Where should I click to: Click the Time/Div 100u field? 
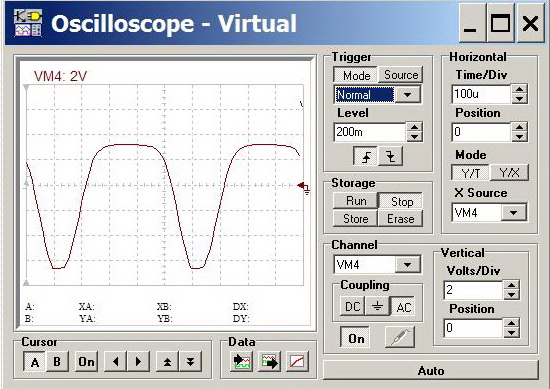tap(481, 94)
